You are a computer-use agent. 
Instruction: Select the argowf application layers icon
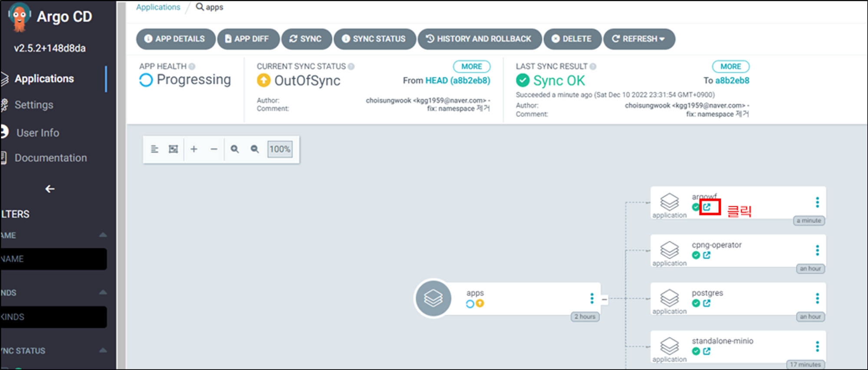(x=670, y=202)
